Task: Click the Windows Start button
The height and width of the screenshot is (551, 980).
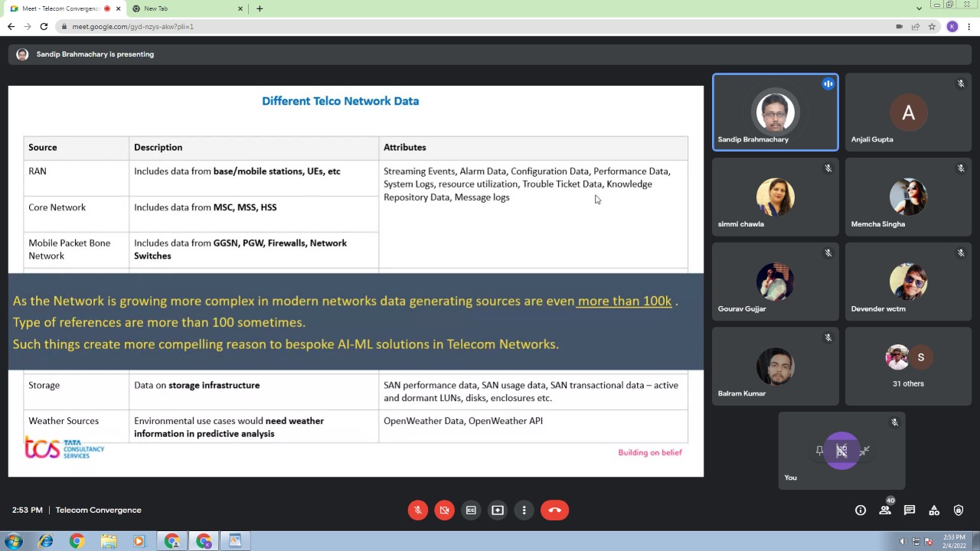Action: click(x=13, y=542)
